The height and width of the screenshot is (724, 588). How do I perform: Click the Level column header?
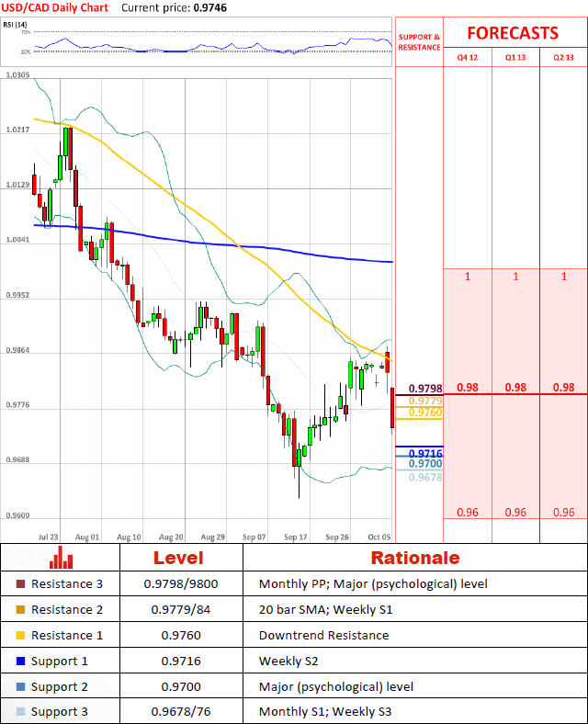tap(178, 558)
